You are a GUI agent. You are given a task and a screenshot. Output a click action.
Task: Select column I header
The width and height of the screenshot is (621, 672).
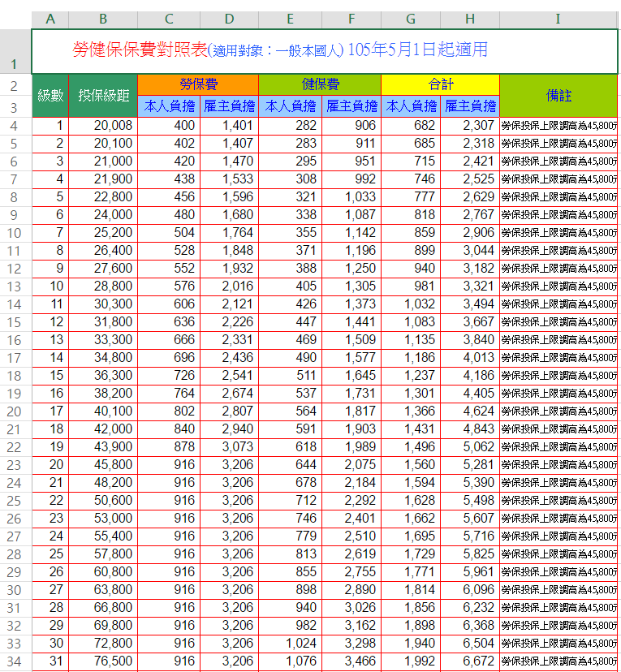(558, 19)
